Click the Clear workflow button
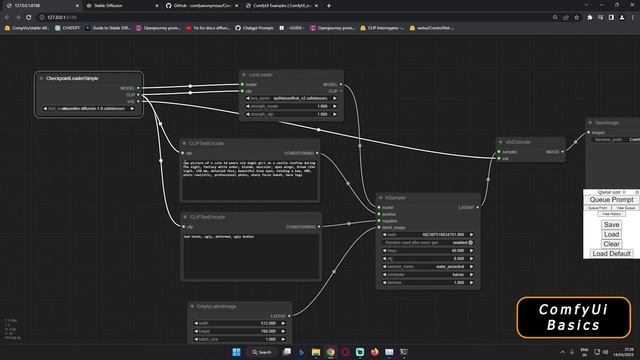The image size is (640, 360). click(611, 244)
